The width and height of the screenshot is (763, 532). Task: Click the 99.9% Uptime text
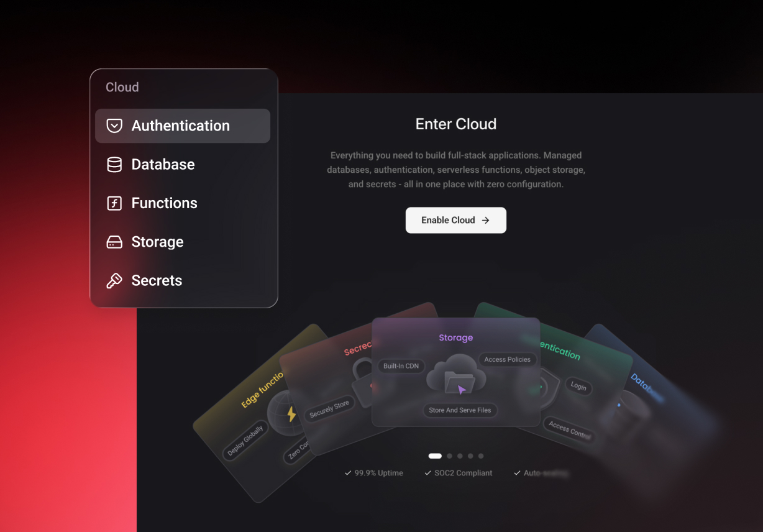coord(378,473)
